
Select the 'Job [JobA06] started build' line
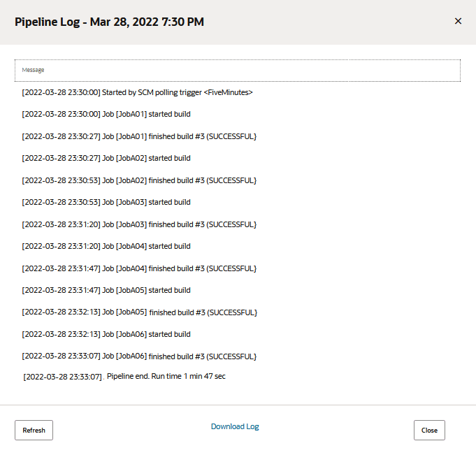[106, 334]
